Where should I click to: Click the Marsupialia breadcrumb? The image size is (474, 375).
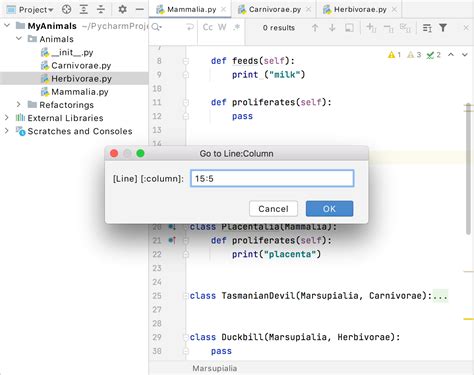(215, 368)
